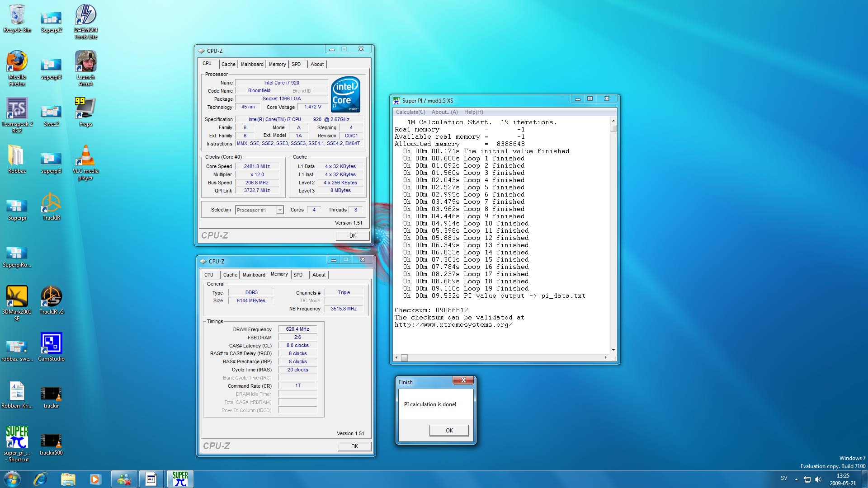The image size is (868, 488).
Task: Switch to CPU tab in bottom CPU-Z
Action: pyautogui.click(x=209, y=275)
